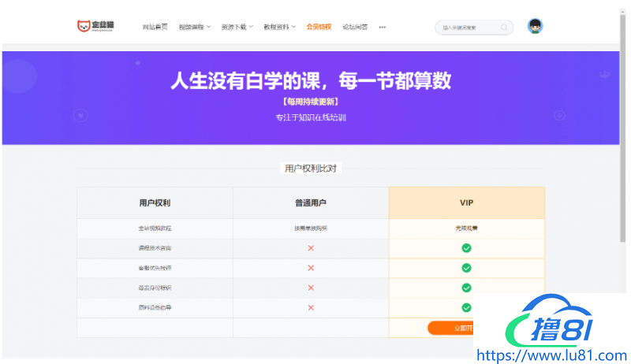Click red X in 课程技术咨询 row

tap(311, 247)
